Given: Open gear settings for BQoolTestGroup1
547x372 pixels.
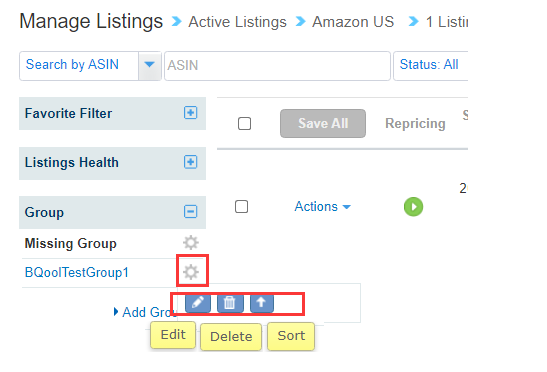Looking at the screenshot, I should [191, 272].
